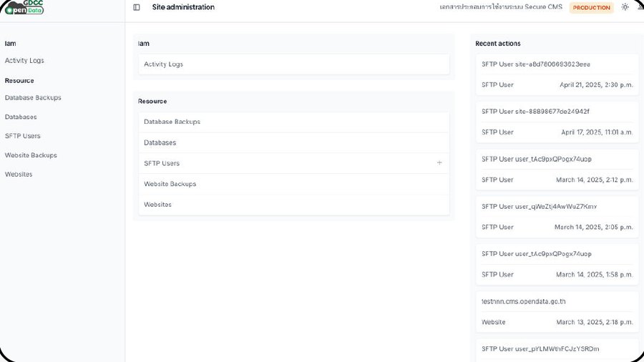The width and height of the screenshot is (644, 362).
Task: Click the April 17, 2025, 11:01 a.m. timestamp
Action: [x=597, y=132]
